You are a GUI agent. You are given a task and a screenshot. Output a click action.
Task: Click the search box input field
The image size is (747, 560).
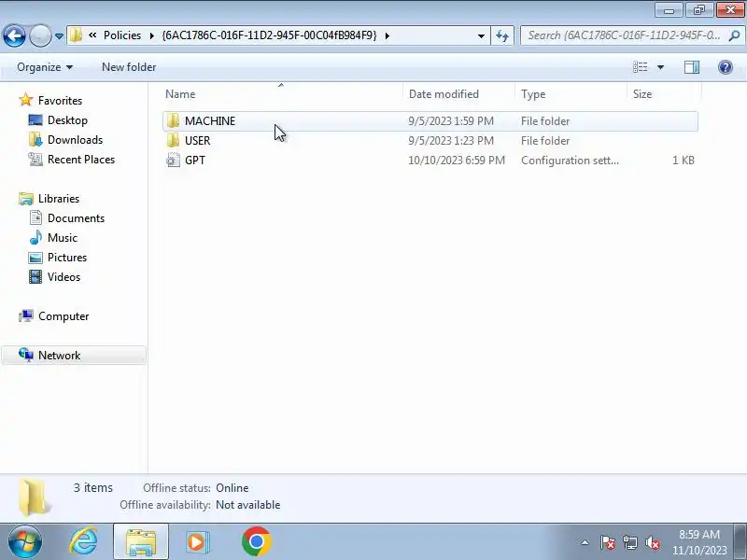tap(624, 35)
